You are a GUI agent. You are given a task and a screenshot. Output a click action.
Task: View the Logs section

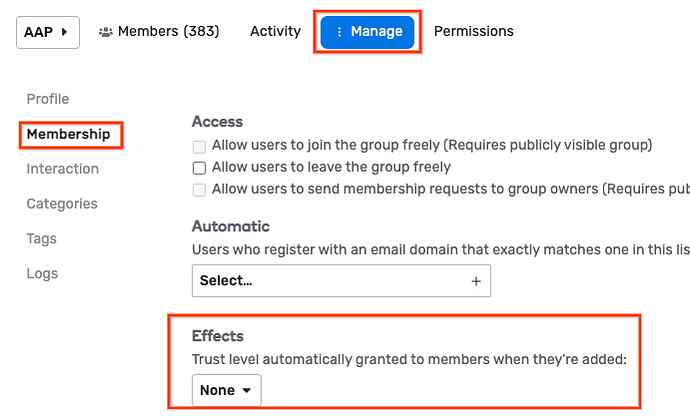coord(42,274)
